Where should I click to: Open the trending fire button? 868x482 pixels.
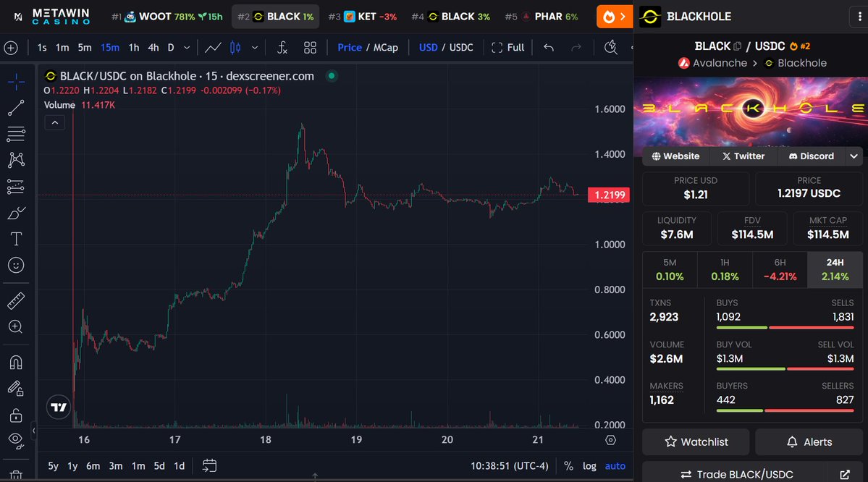[615, 17]
